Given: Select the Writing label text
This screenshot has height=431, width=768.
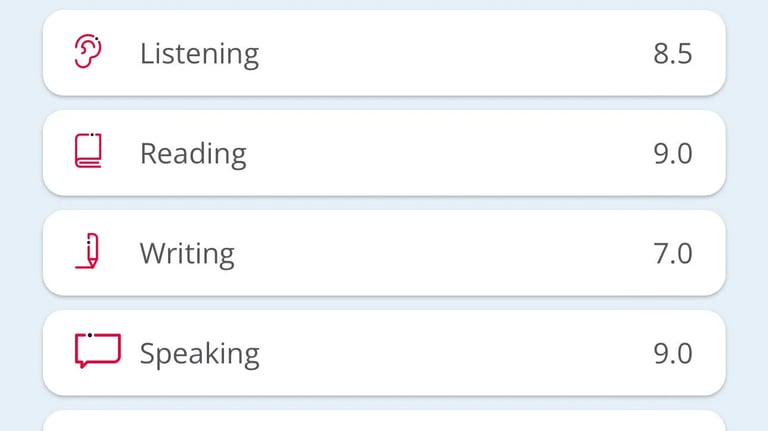Looking at the screenshot, I should coord(187,254).
